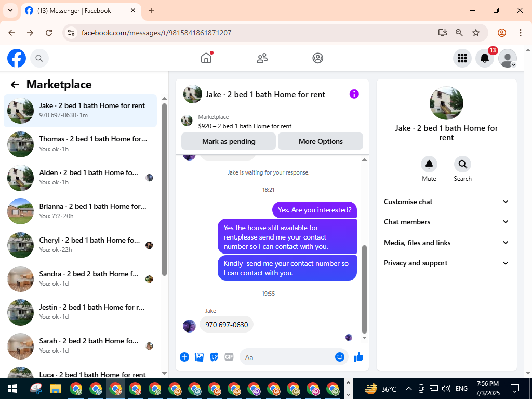This screenshot has width=532, height=399.
Task: Click message input field Aa
Action: [x=294, y=357]
